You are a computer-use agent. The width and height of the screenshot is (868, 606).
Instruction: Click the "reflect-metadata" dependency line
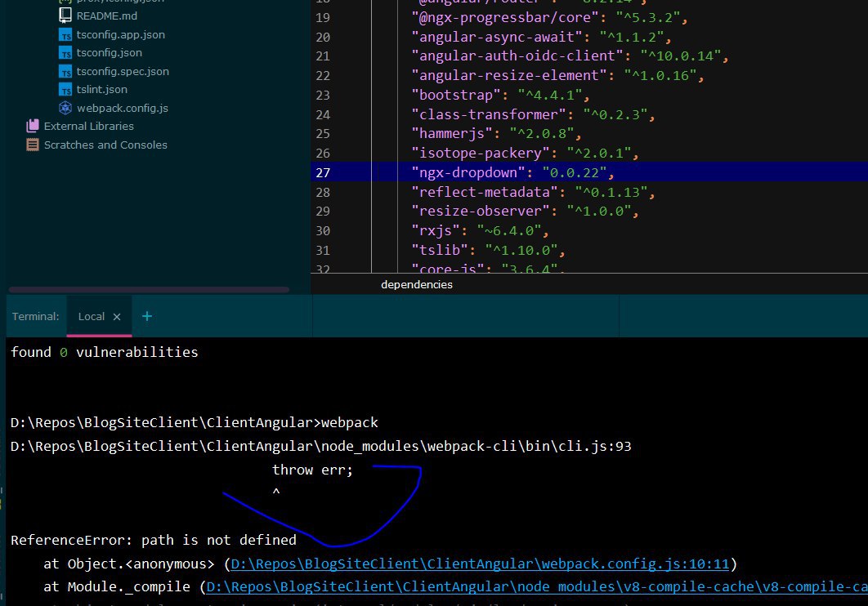[533, 192]
